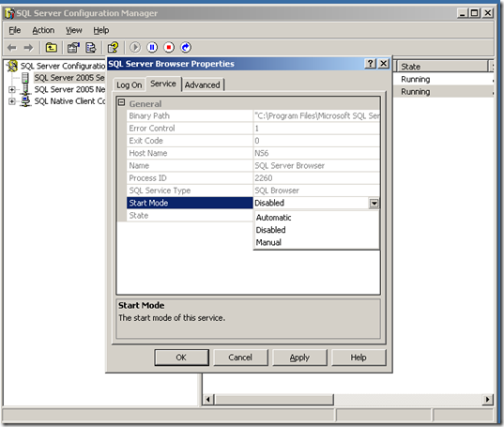Click the dialog Help button
This screenshot has height=427, width=504.
[359, 358]
